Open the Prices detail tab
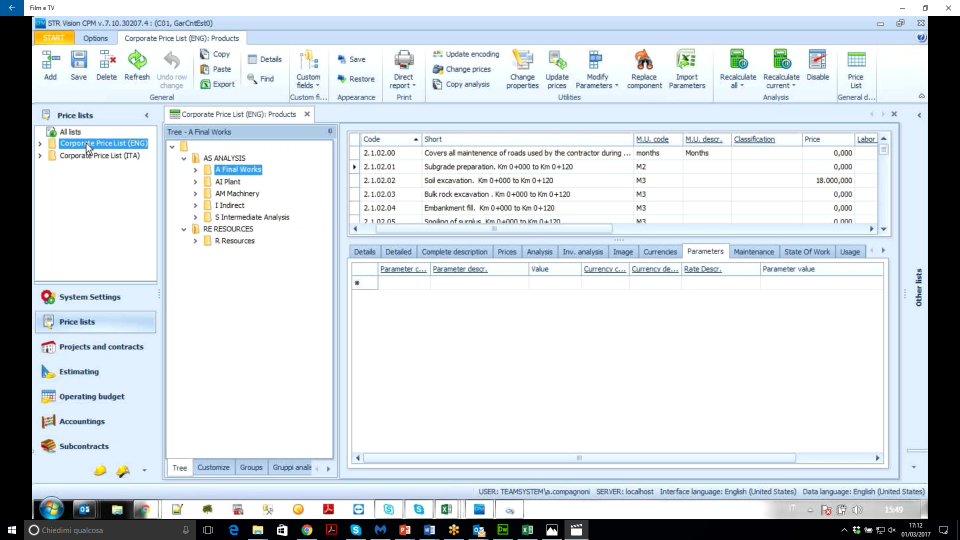Image resolution: width=960 pixels, height=540 pixels. click(507, 252)
